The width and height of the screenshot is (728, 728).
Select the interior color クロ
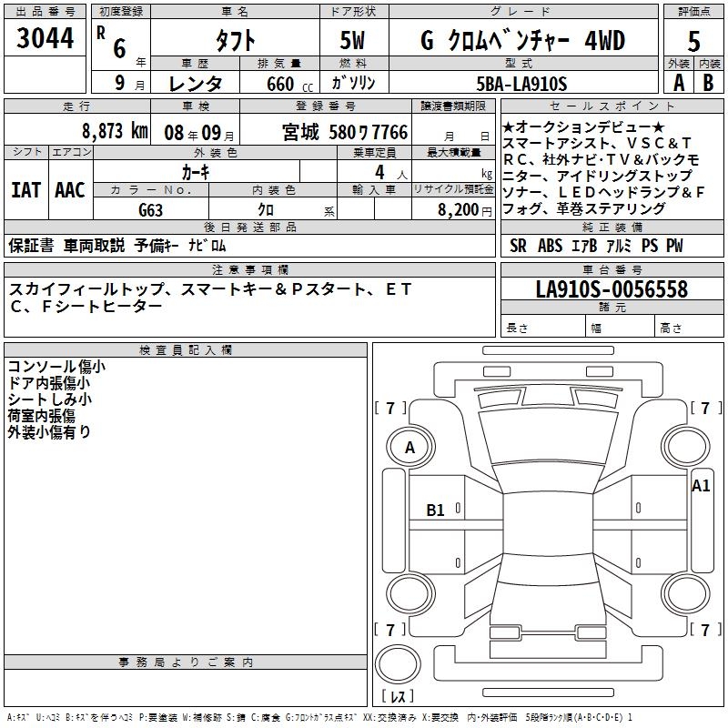(x=266, y=210)
